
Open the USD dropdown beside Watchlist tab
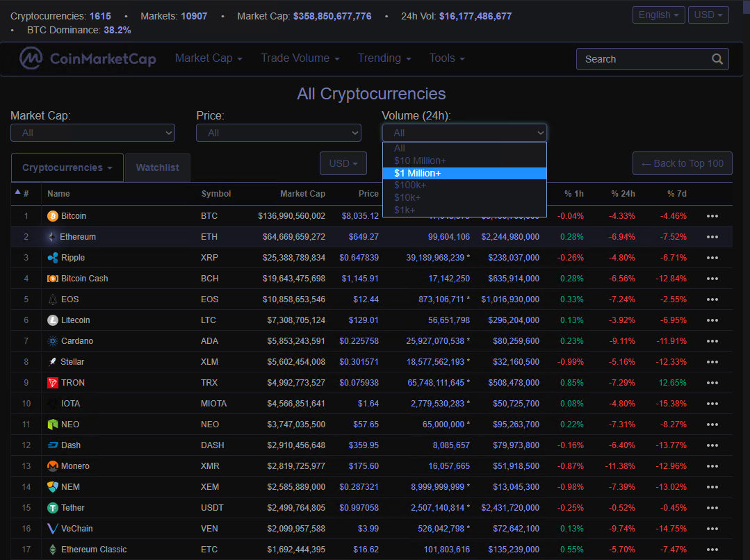pyautogui.click(x=343, y=163)
